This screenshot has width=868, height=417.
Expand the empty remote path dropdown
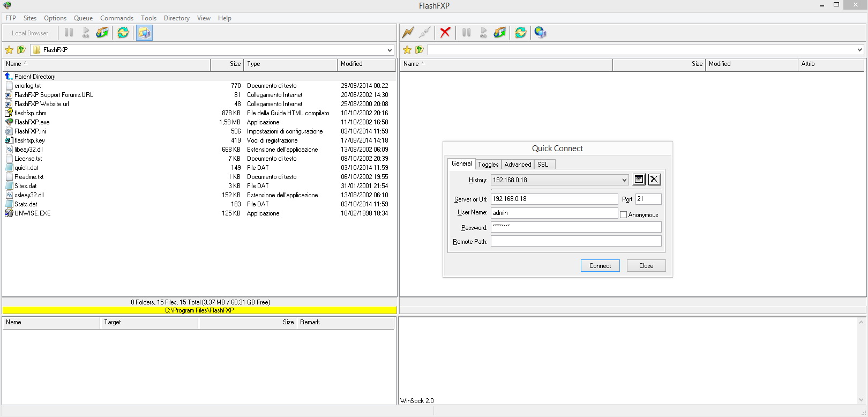[859, 50]
